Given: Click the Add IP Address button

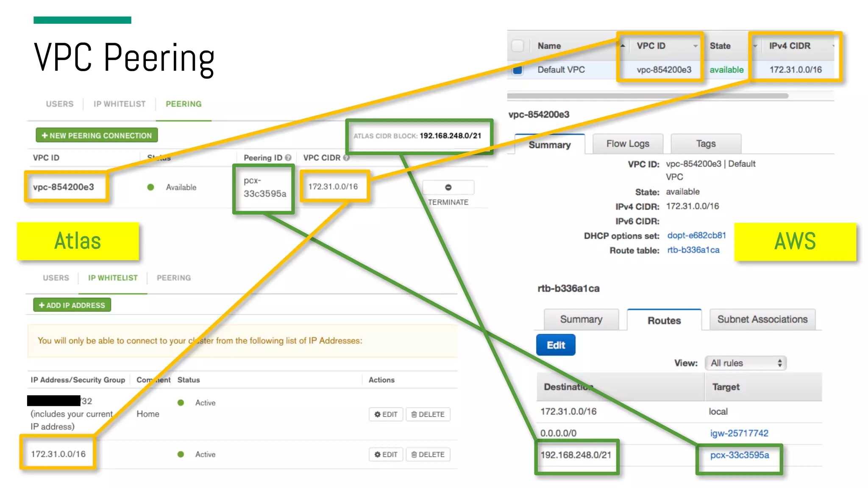Looking at the screenshot, I should pos(72,305).
